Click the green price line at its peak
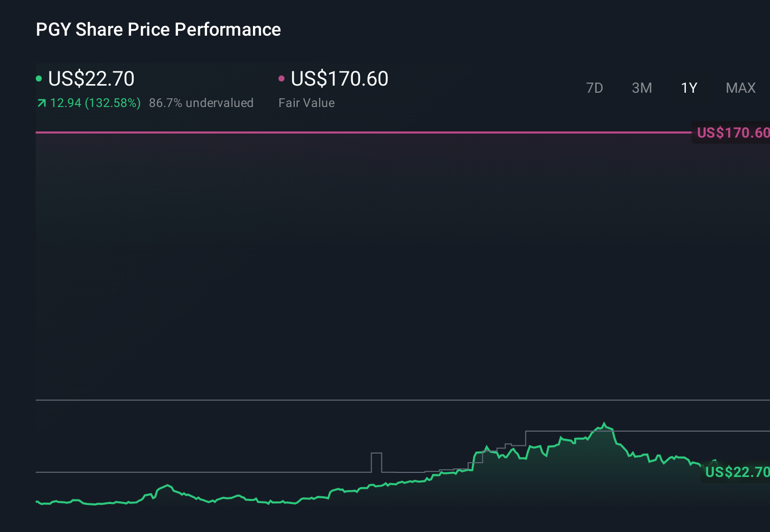 click(x=604, y=423)
